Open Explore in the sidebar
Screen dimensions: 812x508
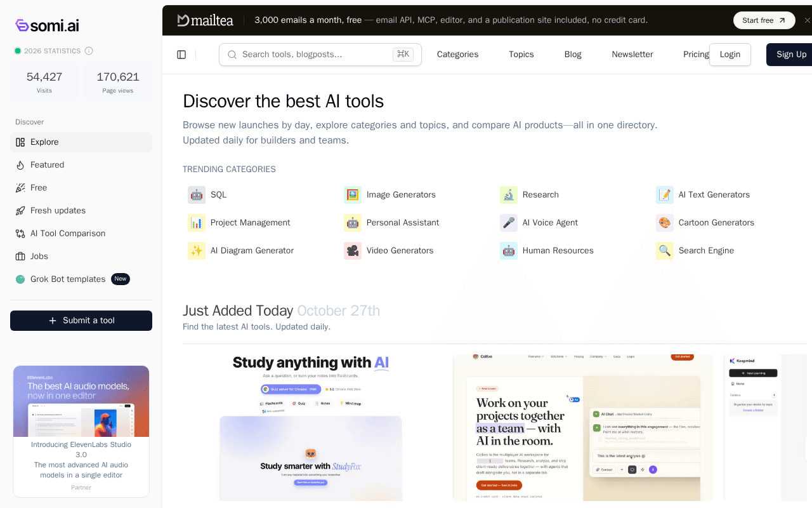point(81,142)
